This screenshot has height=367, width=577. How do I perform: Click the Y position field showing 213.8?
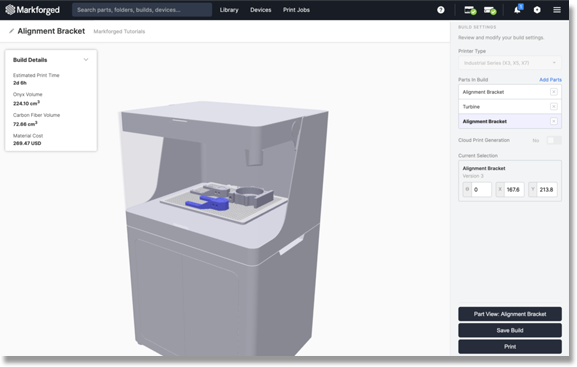pos(547,190)
